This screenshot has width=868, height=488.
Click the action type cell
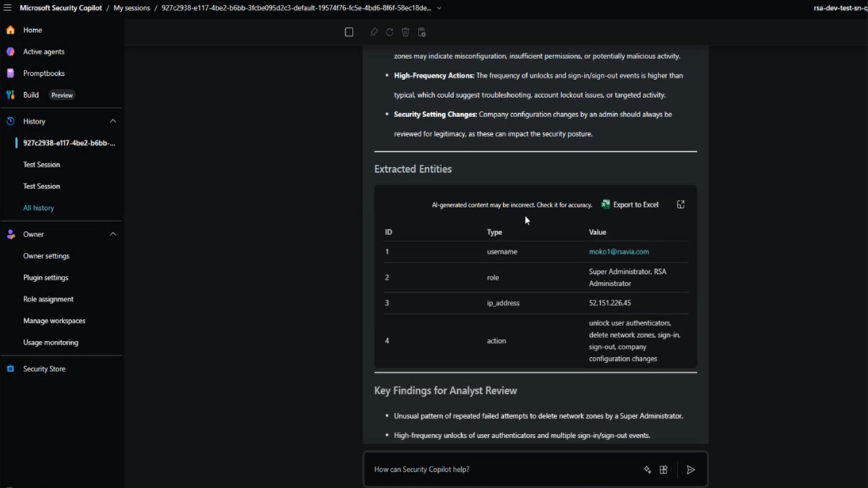(496, 341)
